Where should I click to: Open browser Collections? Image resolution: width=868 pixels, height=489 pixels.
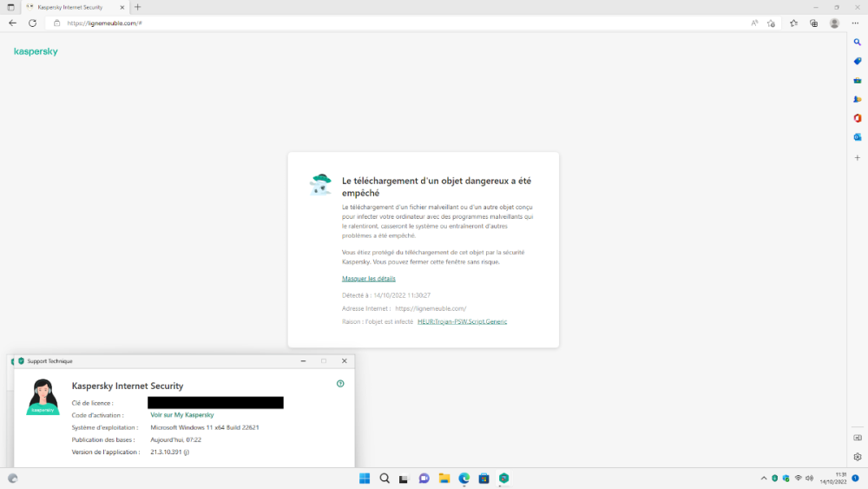(x=814, y=23)
